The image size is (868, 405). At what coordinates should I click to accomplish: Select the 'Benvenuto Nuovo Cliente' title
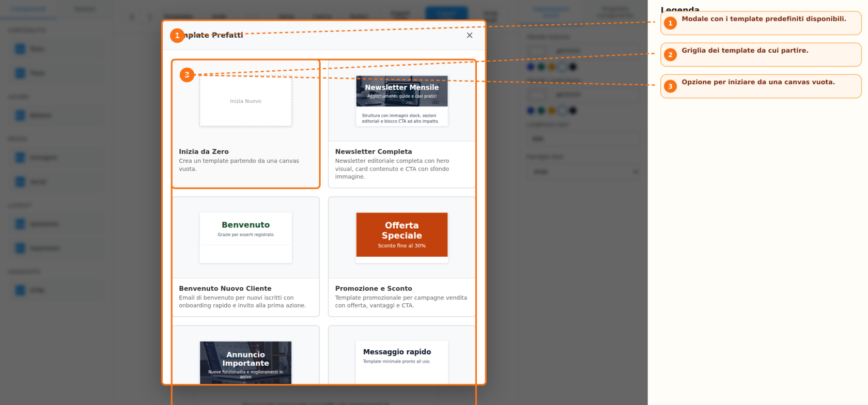point(225,288)
